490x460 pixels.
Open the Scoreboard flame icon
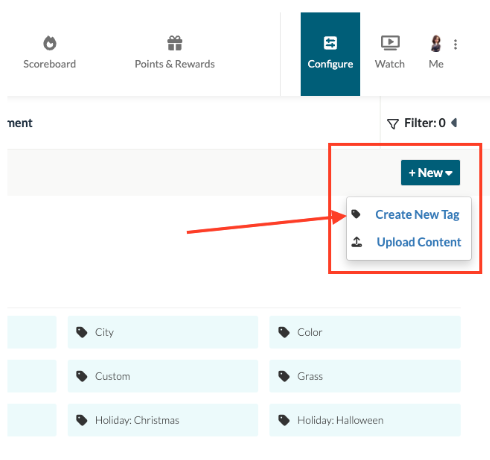coord(50,43)
